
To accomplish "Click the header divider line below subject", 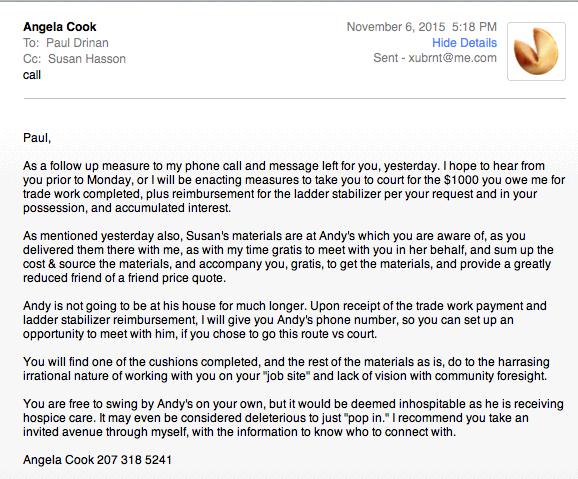I will tap(295, 98).
